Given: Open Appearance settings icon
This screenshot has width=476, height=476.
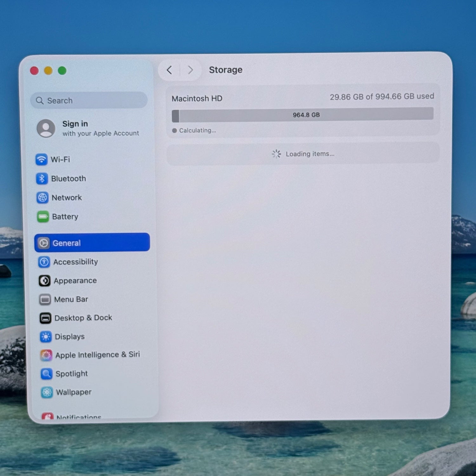Looking at the screenshot, I should 44,281.
